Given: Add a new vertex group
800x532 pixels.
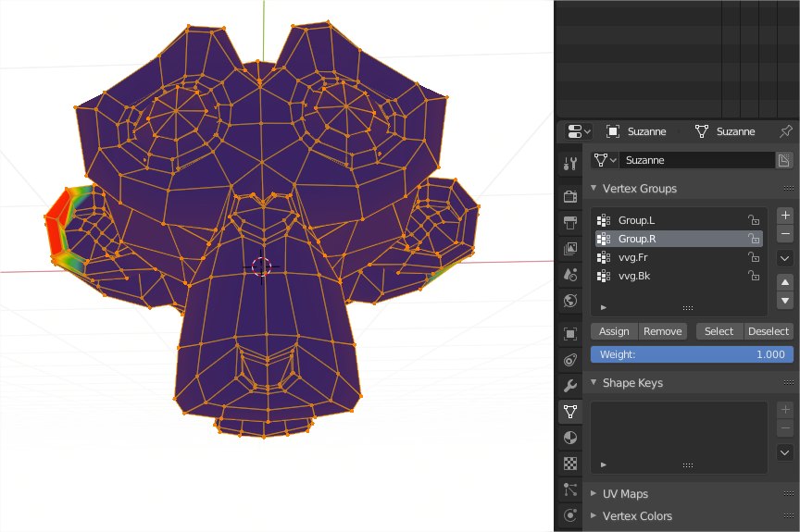Looking at the screenshot, I should pyautogui.click(x=785, y=215).
